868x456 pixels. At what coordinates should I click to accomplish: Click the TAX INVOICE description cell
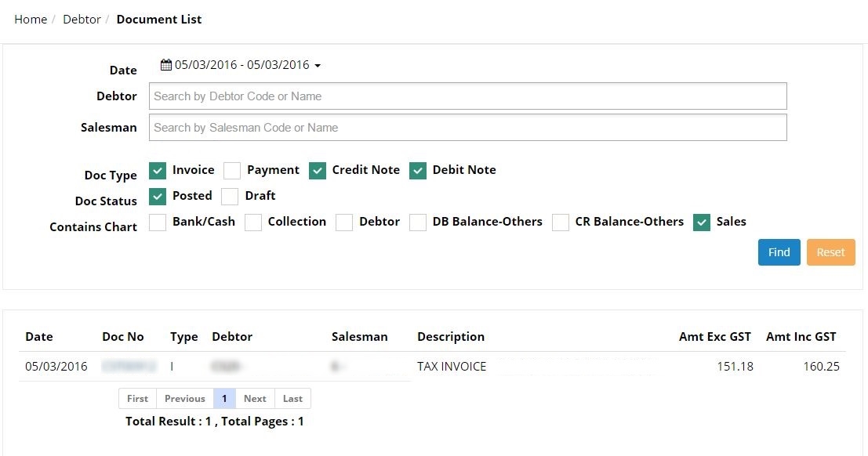point(452,367)
